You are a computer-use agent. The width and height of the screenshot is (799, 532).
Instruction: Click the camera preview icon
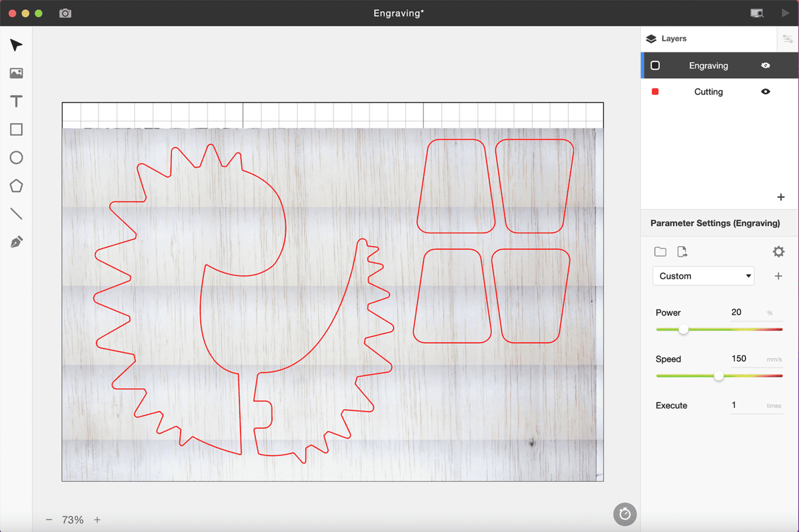click(65, 13)
